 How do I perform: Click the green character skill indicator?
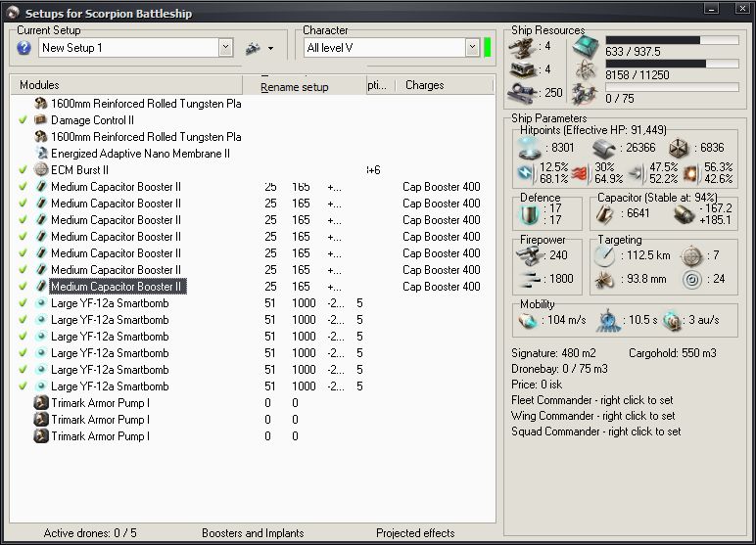[487, 48]
